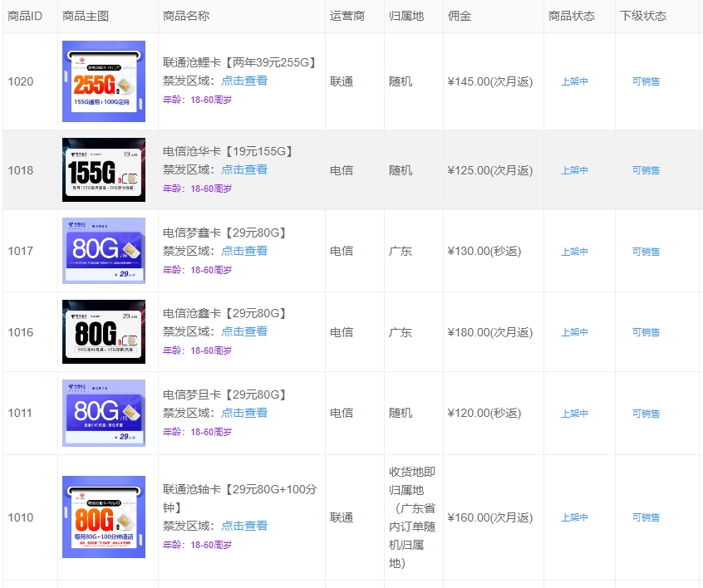
Task: Click 点击查看 link for 电信沧华卡
Action: 244,169
